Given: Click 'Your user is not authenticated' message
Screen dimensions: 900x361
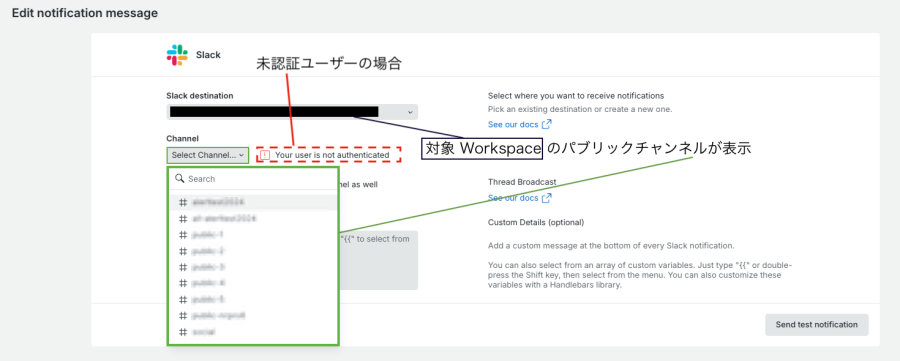Looking at the screenshot, I should coord(332,155).
